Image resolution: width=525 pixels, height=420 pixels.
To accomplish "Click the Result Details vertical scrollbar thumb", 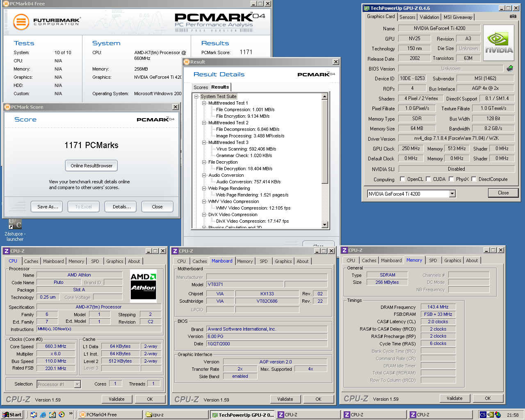I will [325, 142].
